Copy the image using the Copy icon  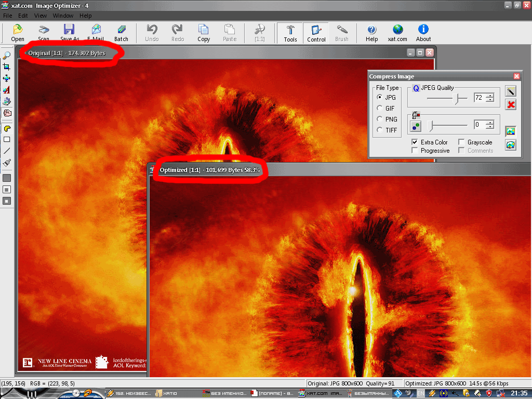pos(204,33)
